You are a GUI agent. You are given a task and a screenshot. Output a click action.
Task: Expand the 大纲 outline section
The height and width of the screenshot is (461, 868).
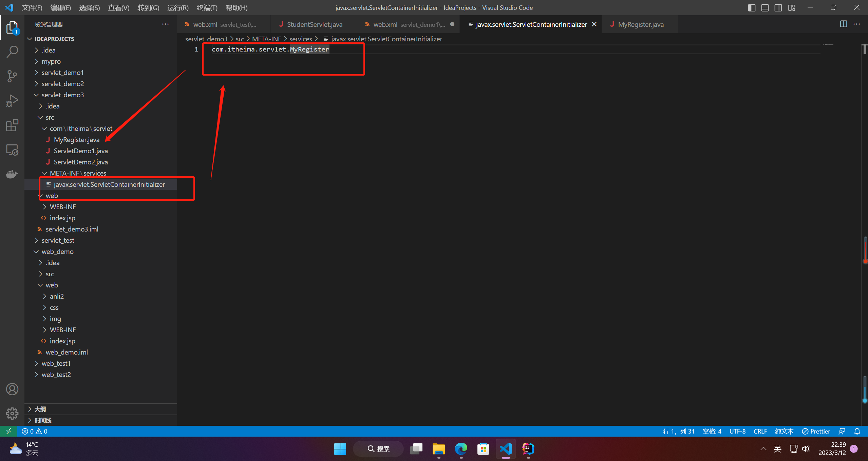tap(101, 409)
